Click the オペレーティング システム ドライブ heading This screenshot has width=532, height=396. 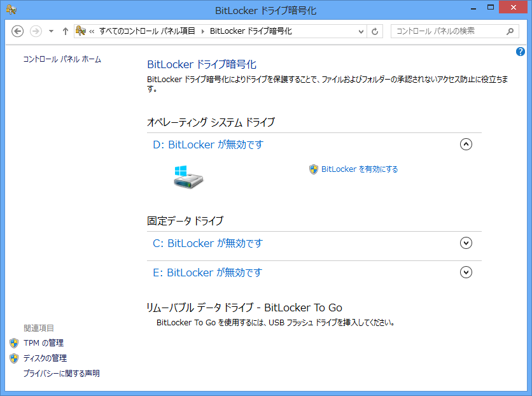pos(211,122)
